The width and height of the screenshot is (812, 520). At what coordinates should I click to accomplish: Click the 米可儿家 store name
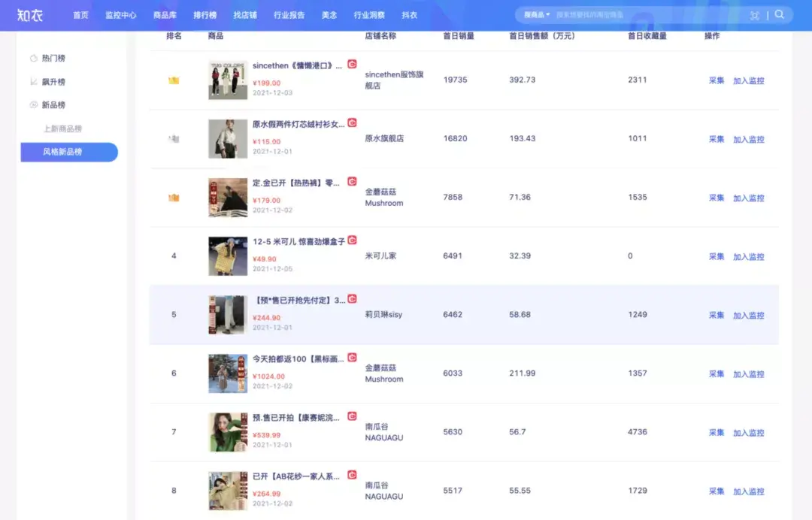click(380, 255)
